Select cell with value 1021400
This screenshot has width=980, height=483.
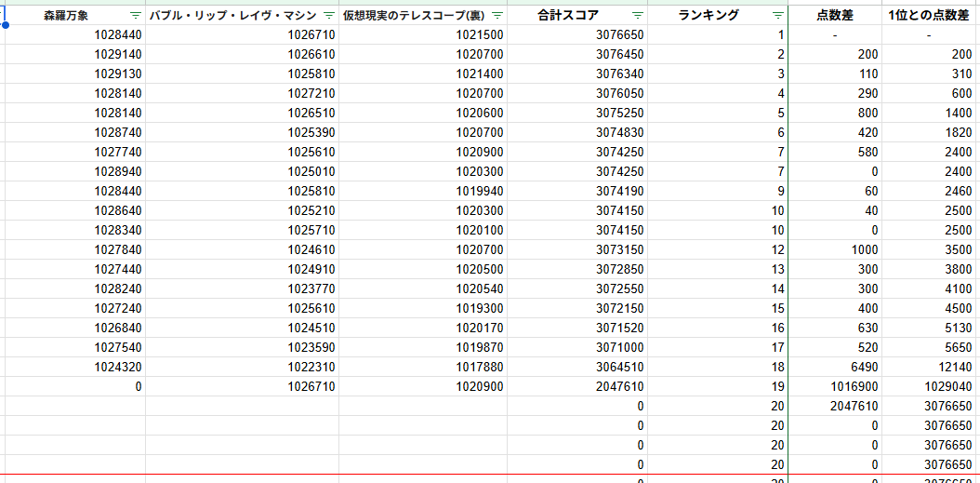(x=423, y=74)
